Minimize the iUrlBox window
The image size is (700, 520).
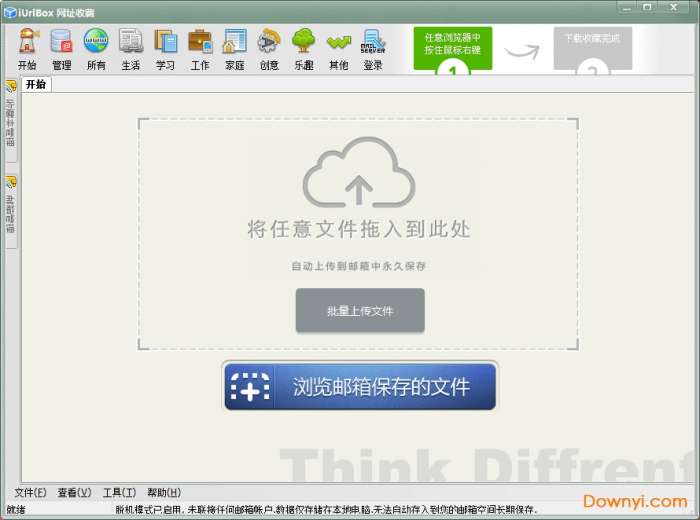[627, 8]
